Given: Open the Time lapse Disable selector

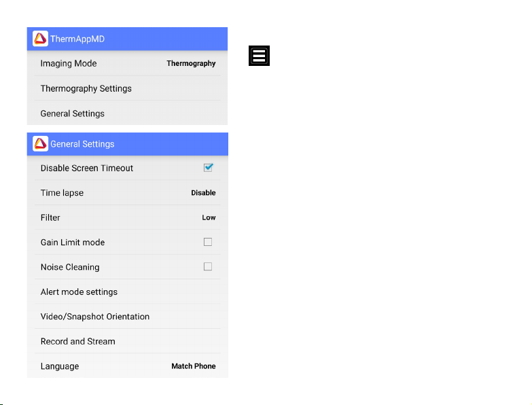Looking at the screenshot, I should (x=203, y=193).
